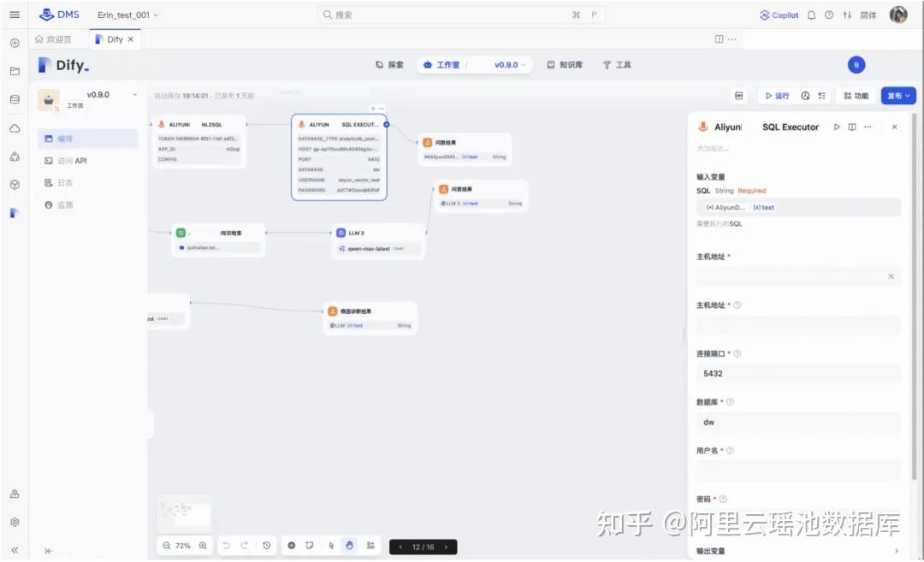Click the 知识库 link in top navigation
This screenshot has width=924, height=562.
pyautogui.click(x=565, y=64)
